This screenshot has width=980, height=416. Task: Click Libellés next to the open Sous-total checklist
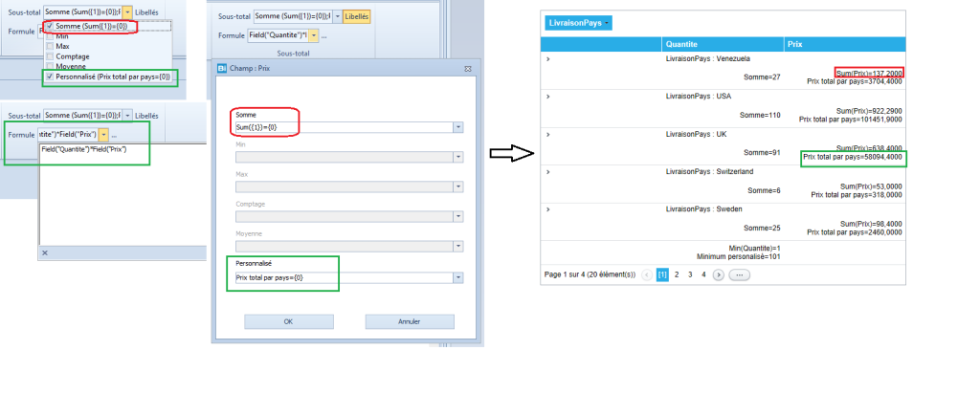pos(146,11)
